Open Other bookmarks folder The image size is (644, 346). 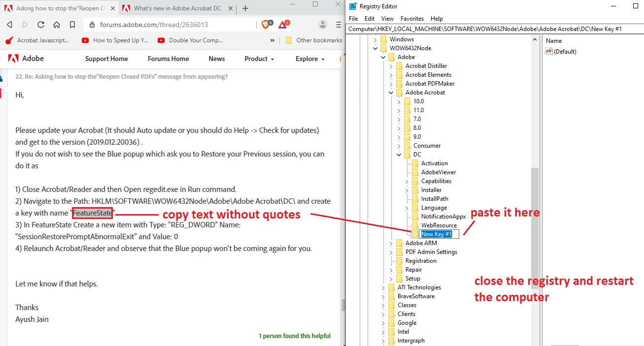pyautogui.click(x=313, y=40)
